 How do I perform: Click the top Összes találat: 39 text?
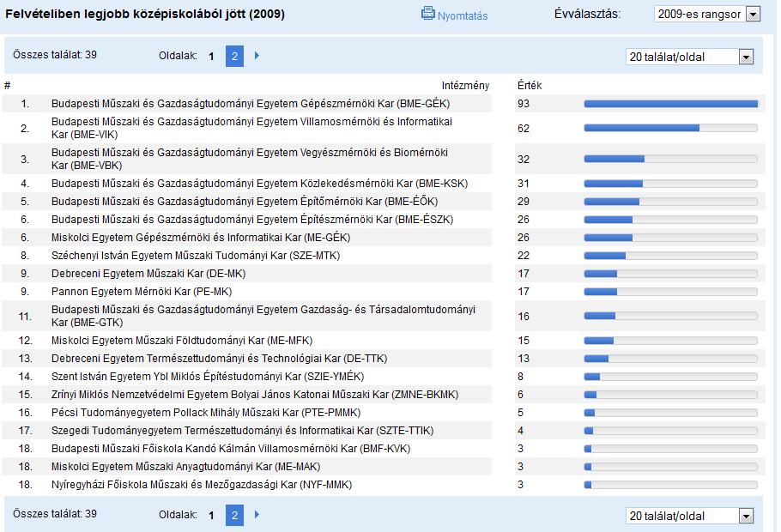(55, 55)
